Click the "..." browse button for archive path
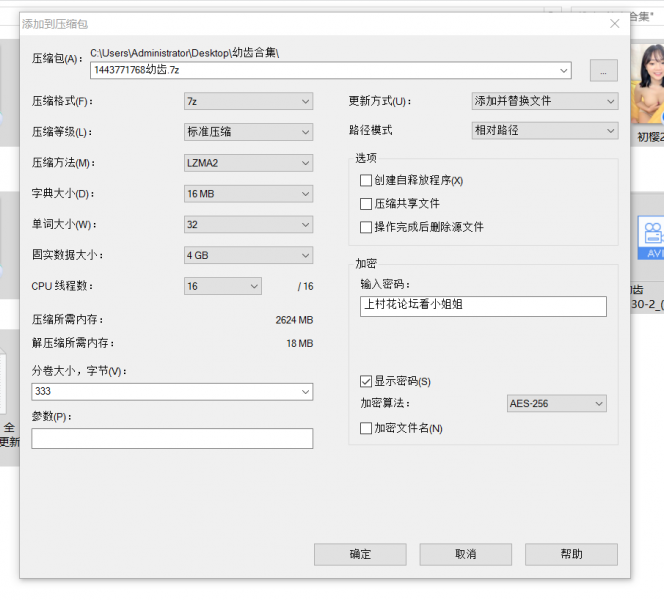 (x=603, y=70)
